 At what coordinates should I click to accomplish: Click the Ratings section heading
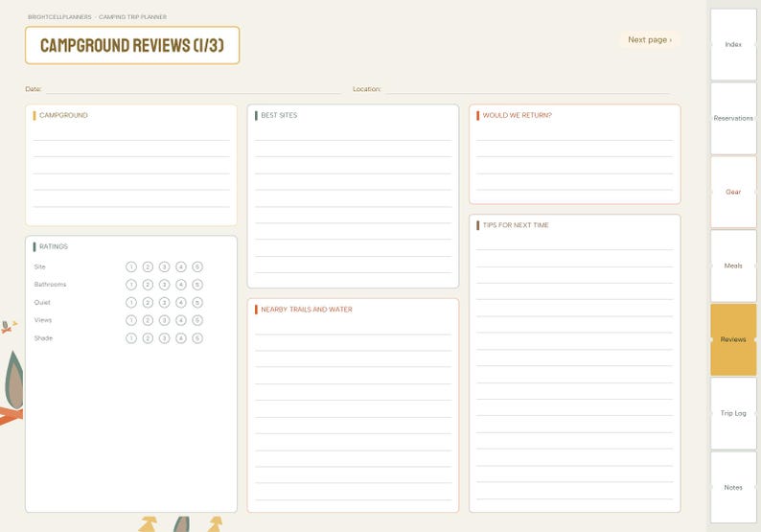click(54, 246)
